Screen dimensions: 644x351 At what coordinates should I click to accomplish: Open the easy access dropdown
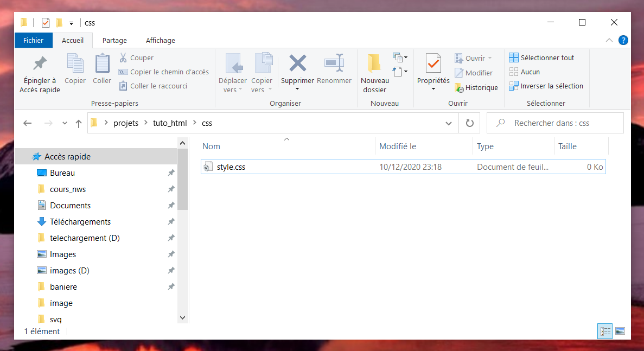coord(400,72)
